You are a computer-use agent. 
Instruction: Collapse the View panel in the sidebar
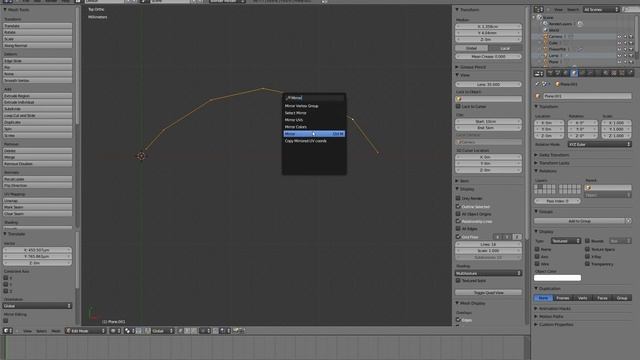coord(463,75)
